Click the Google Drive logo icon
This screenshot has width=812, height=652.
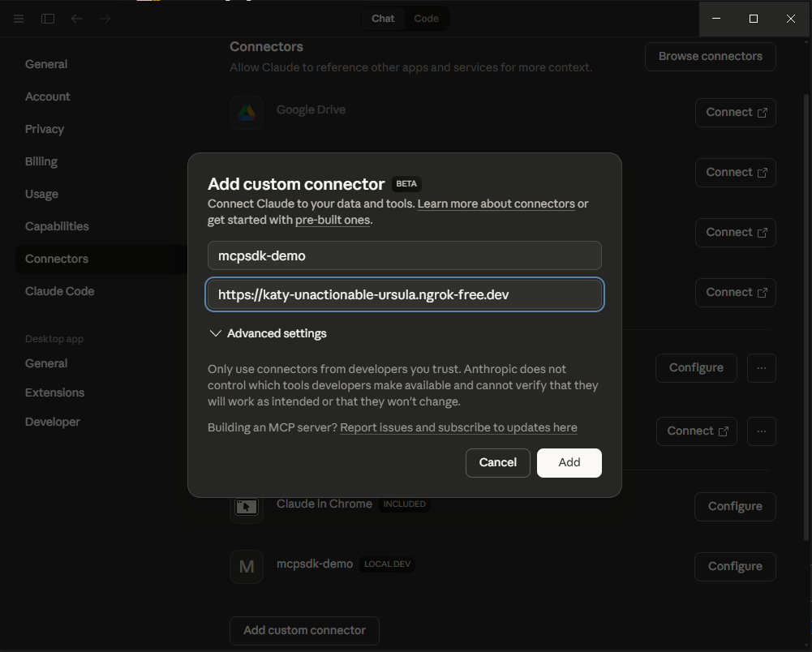247,113
